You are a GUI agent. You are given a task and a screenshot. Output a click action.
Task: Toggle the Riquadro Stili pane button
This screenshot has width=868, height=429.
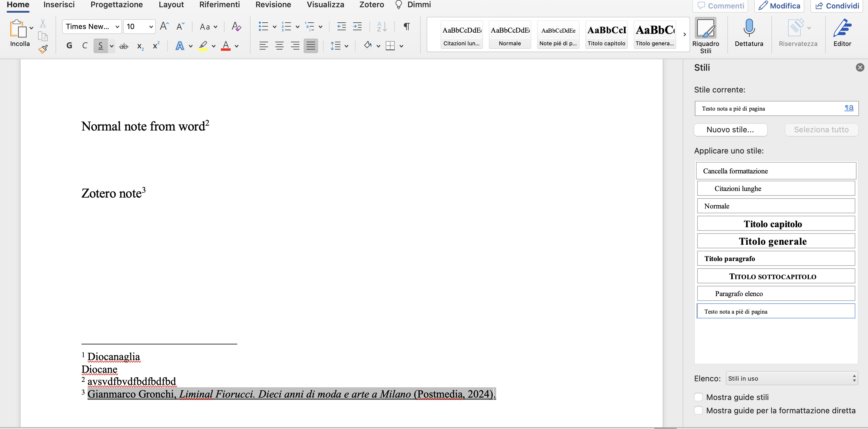[705, 29]
